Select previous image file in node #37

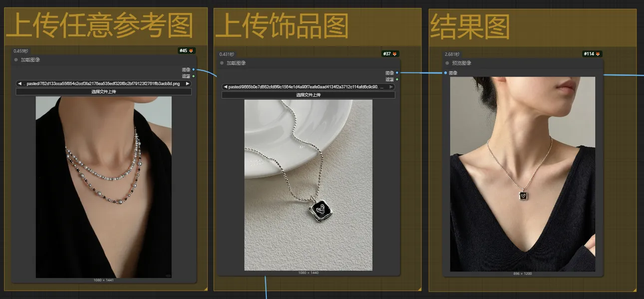pos(226,87)
